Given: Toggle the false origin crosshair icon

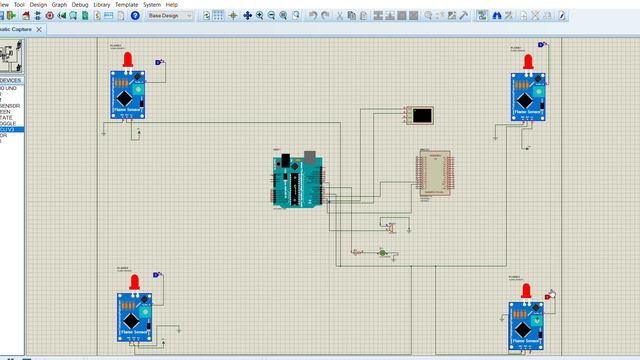Looking at the screenshot, I should pos(233,16).
